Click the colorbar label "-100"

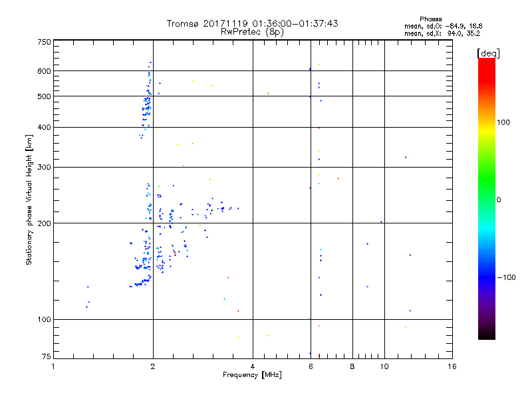tap(507, 277)
